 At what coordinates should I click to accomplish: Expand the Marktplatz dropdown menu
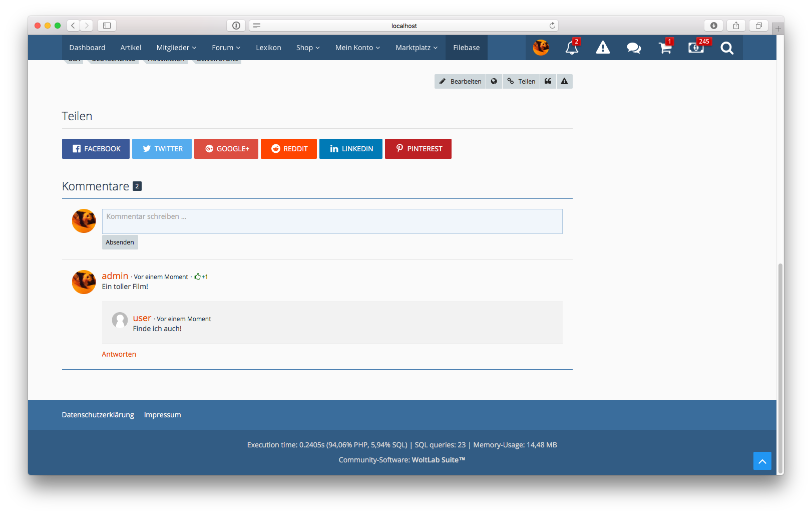click(x=416, y=48)
